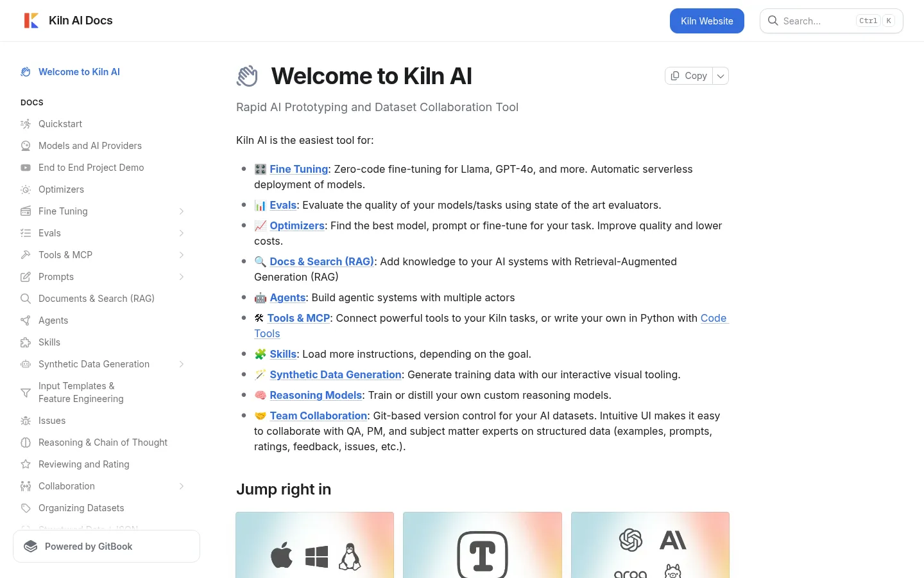The width and height of the screenshot is (924, 578).
Task: Follow the Tools & MCP content link
Action: (298, 318)
